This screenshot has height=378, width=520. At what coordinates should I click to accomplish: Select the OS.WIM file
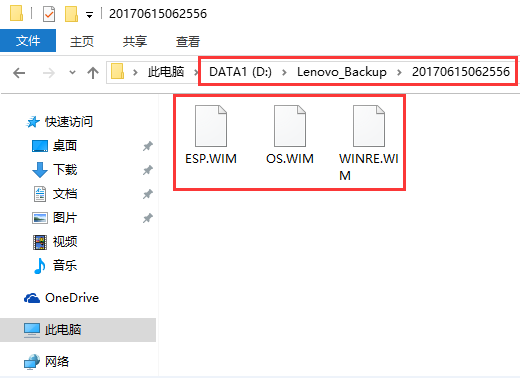point(290,135)
